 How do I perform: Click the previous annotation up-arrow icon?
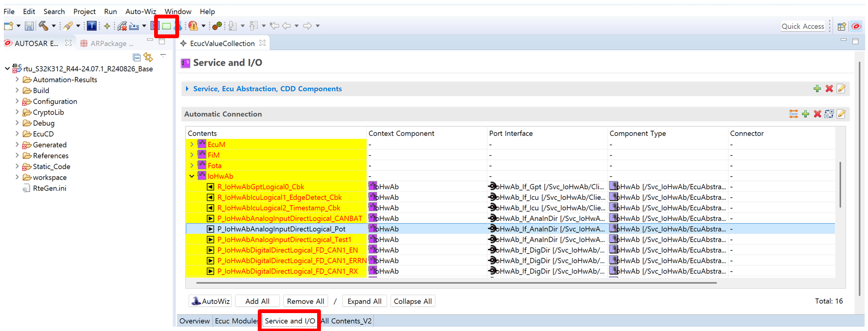pos(254,26)
